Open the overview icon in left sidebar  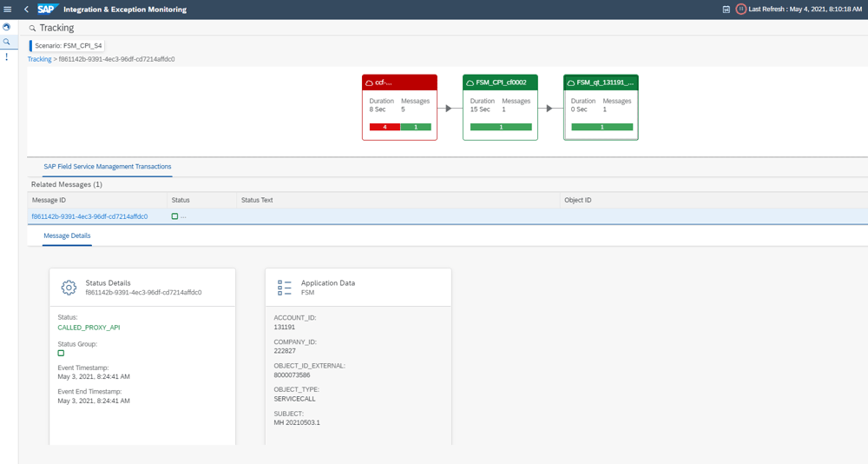(7, 27)
